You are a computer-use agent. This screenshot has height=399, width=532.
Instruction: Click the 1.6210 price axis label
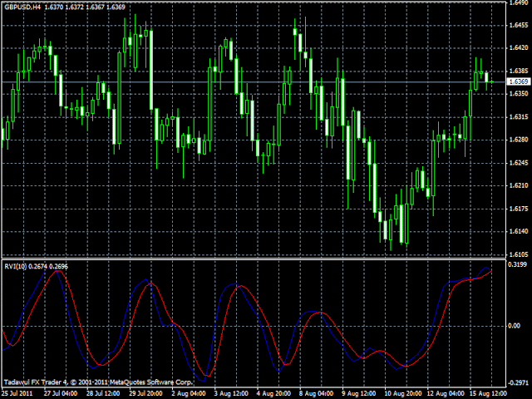519,185
